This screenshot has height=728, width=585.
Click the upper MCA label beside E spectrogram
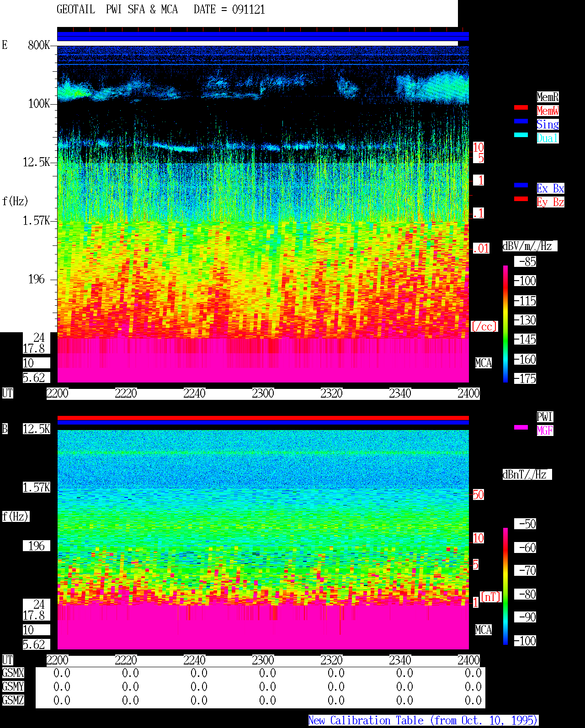pyautogui.click(x=484, y=363)
